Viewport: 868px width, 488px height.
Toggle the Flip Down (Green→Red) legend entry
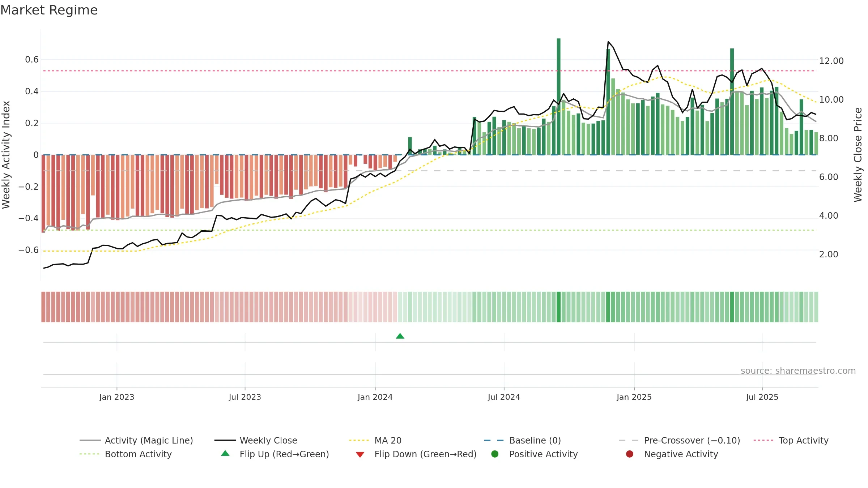point(416,454)
